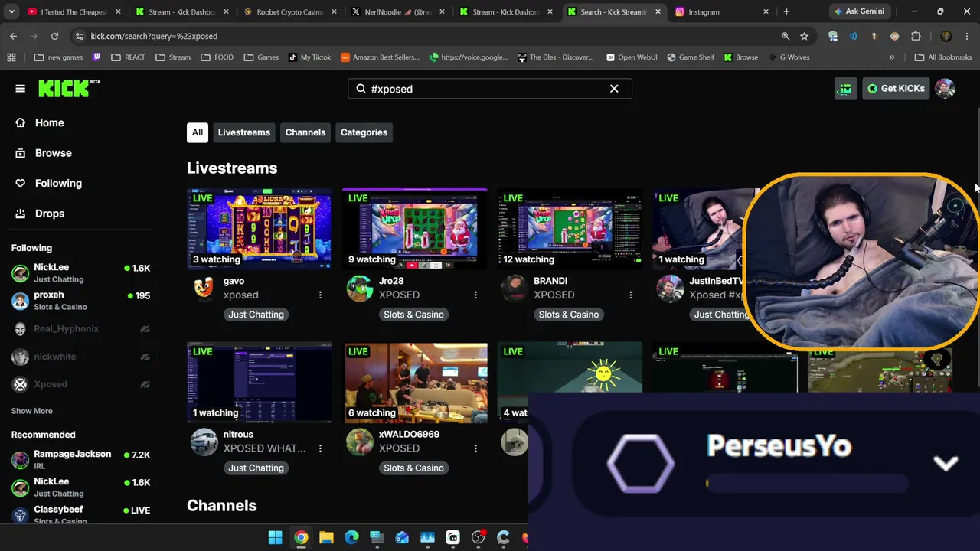Open xWALDO6969's livestream thumbnail
This screenshot has width=980, height=551.
[416, 383]
